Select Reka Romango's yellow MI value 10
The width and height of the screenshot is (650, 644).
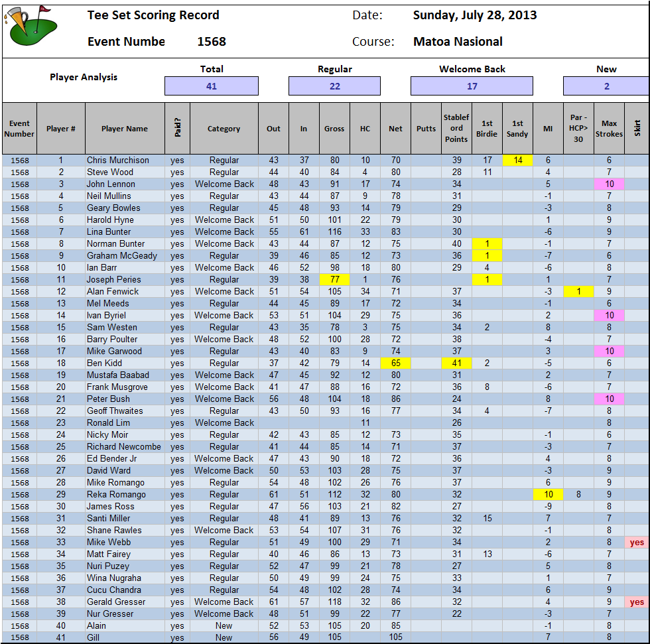548,495
